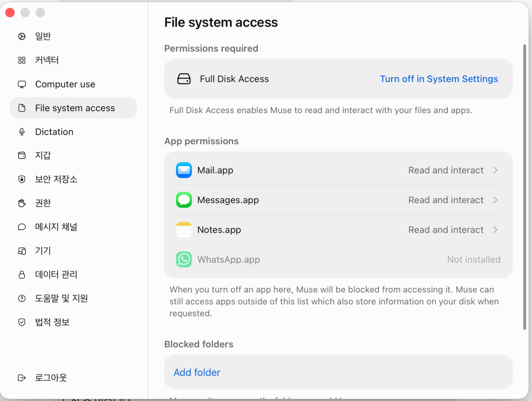Click the logout arrow icon beside 로그아웃
This screenshot has height=401, width=532.
pyautogui.click(x=22, y=378)
